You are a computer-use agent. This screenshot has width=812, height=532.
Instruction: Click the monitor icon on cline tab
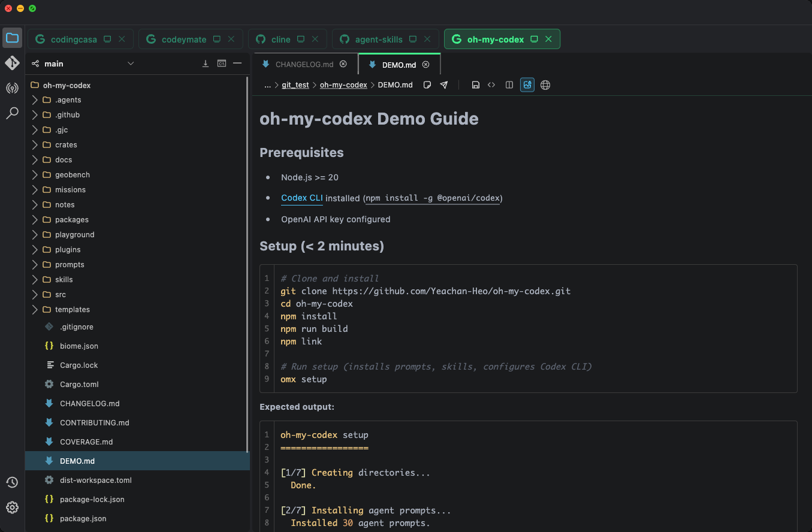click(301, 39)
